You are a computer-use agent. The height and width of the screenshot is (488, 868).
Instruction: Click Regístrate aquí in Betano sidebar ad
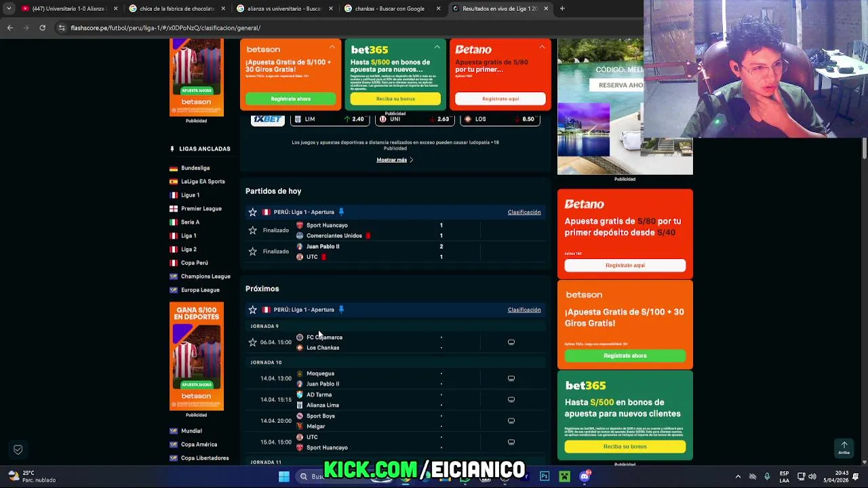coord(625,265)
